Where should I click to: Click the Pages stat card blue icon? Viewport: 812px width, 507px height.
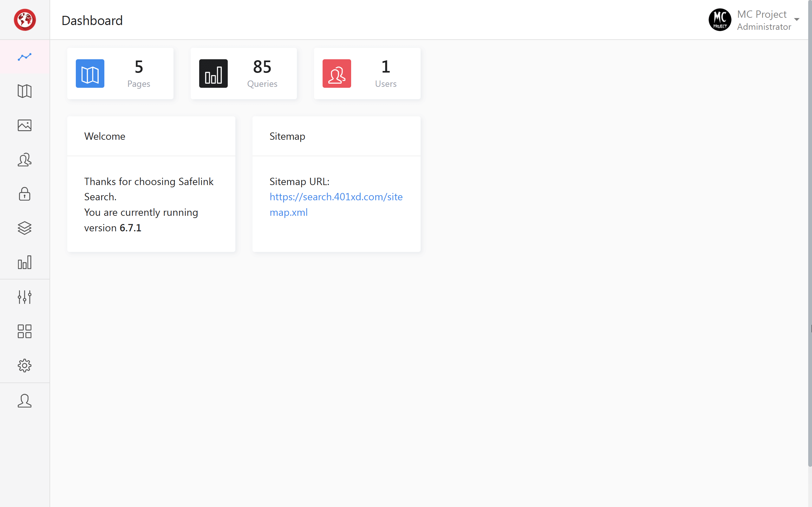coord(89,74)
